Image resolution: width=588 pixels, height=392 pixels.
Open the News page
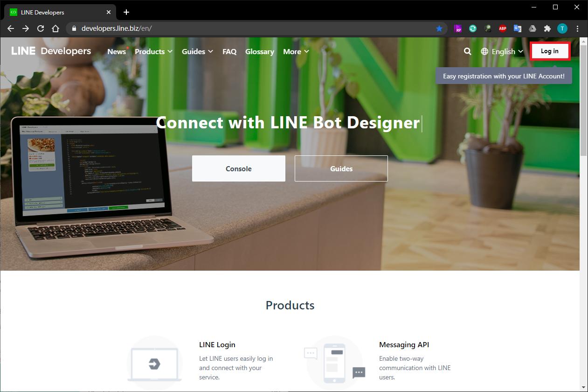point(117,52)
